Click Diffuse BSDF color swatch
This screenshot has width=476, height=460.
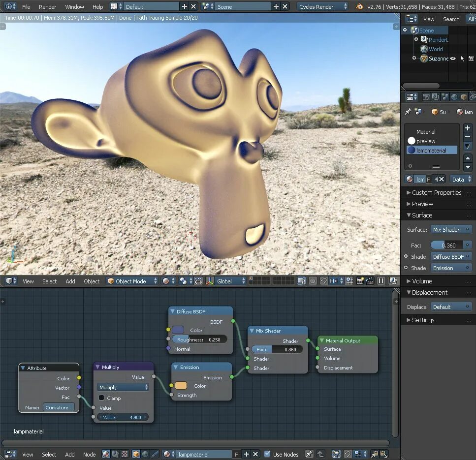(x=178, y=330)
